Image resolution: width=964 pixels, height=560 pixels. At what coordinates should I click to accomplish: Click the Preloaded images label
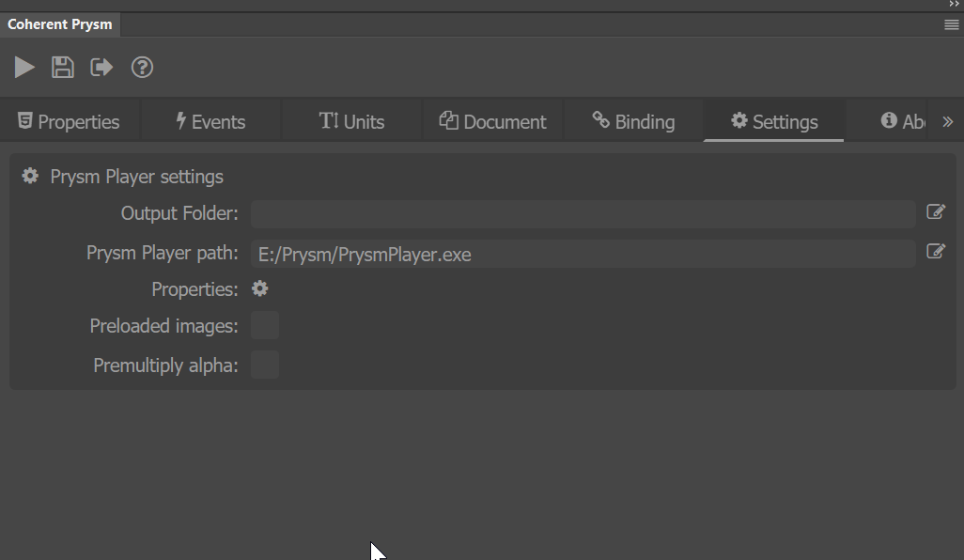pos(163,326)
